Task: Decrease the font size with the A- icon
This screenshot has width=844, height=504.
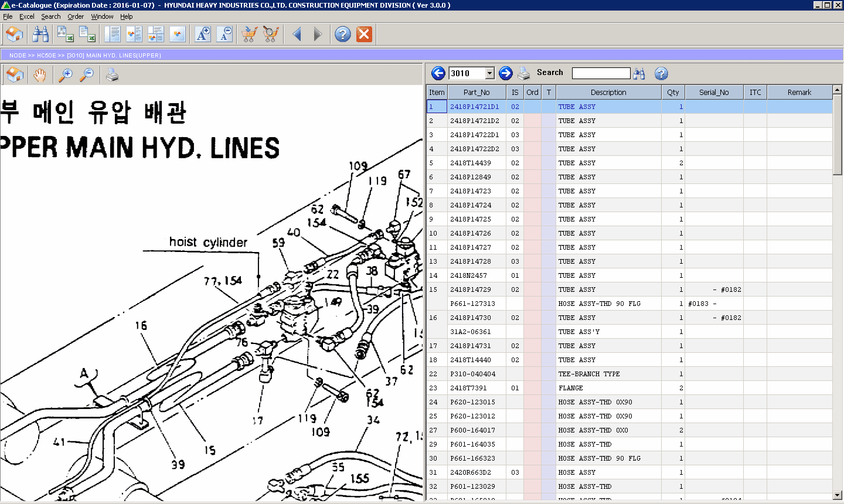Action: tap(224, 34)
